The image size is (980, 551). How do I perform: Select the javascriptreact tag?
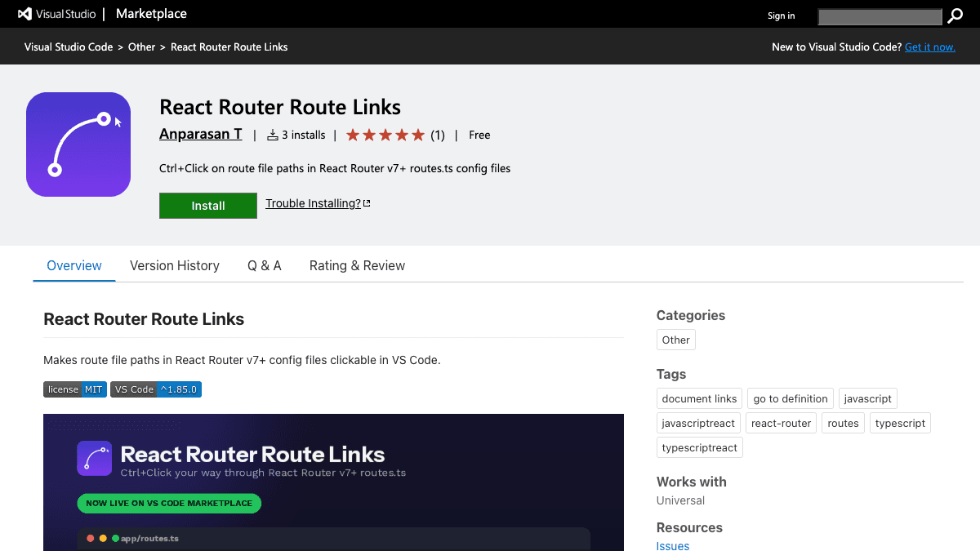[x=698, y=423]
